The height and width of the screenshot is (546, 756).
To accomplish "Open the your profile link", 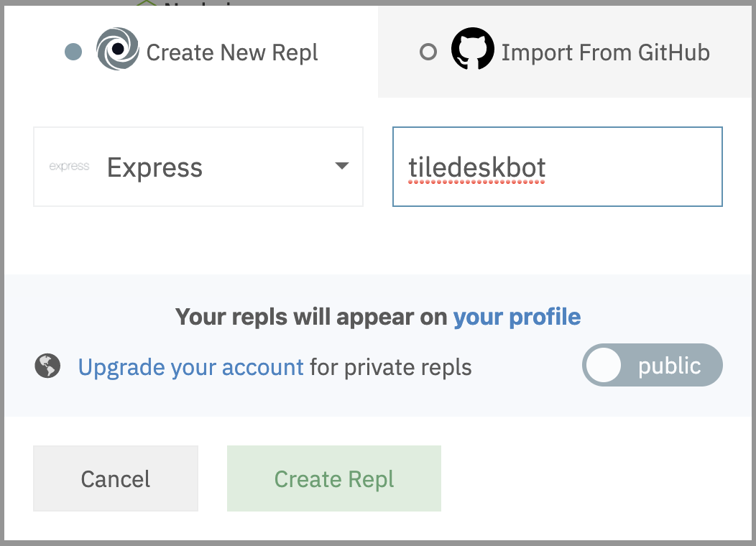I will (x=517, y=317).
